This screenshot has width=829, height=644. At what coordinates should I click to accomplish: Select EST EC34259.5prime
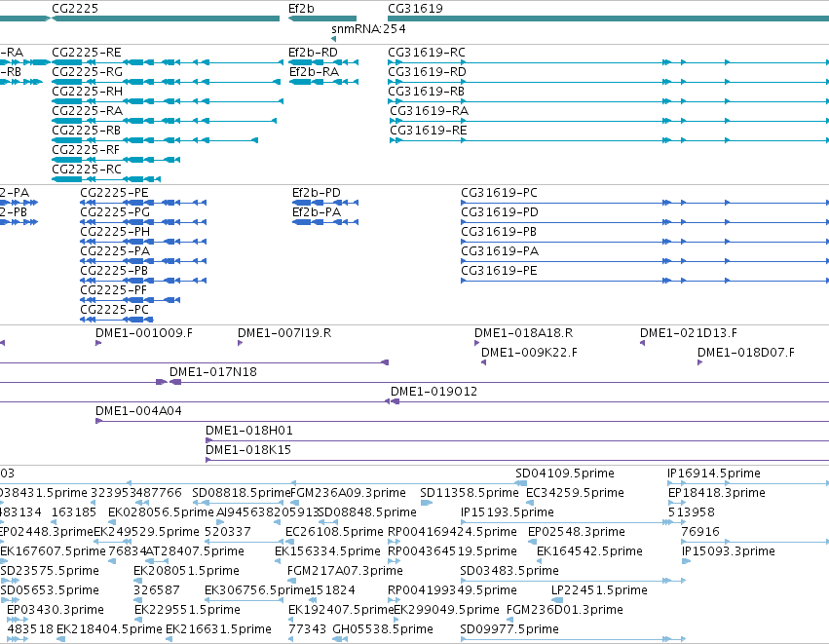(x=575, y=493)
